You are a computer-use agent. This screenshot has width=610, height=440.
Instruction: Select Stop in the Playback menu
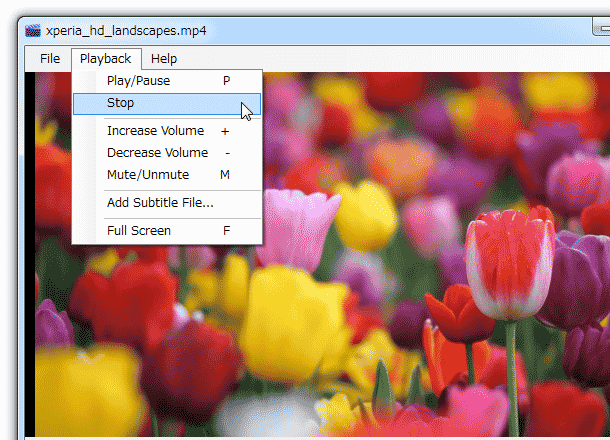point(167,103)
